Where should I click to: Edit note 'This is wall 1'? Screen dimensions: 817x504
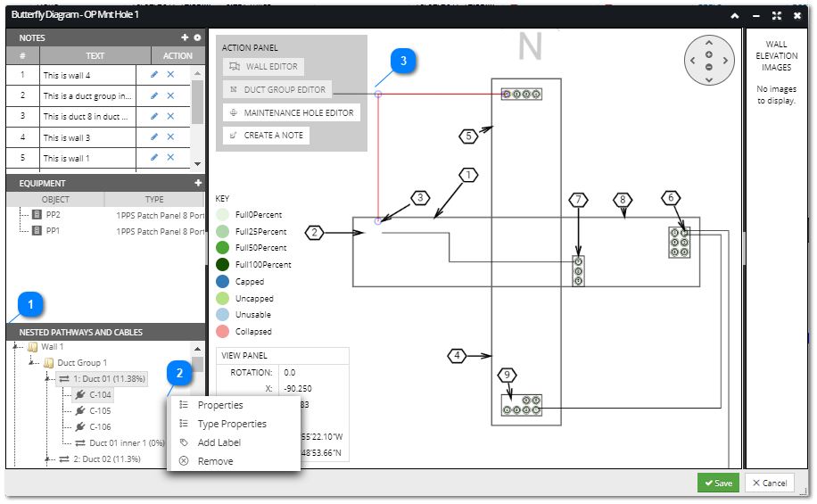pyautogui.click(x=154, y=157)
